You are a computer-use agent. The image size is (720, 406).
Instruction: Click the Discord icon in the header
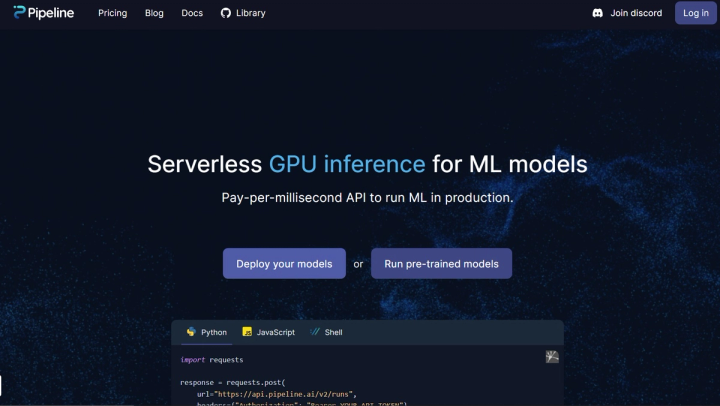point(597,13)
